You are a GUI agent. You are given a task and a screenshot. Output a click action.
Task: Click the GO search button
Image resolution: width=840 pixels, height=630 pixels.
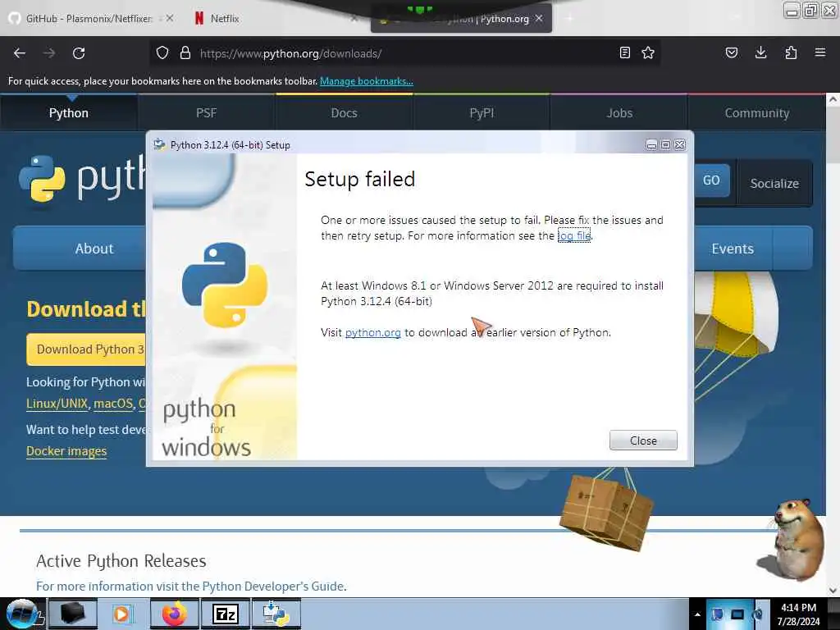click(711, 180)
